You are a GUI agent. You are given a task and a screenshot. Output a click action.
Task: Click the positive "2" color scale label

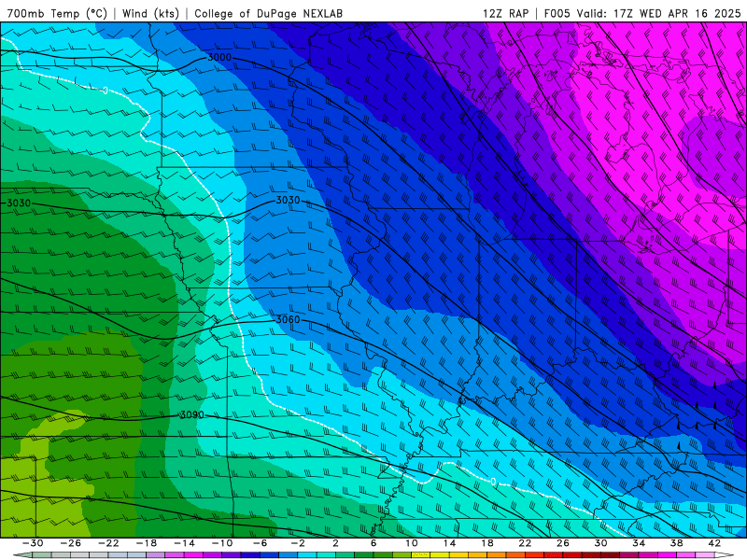point(335,543)
